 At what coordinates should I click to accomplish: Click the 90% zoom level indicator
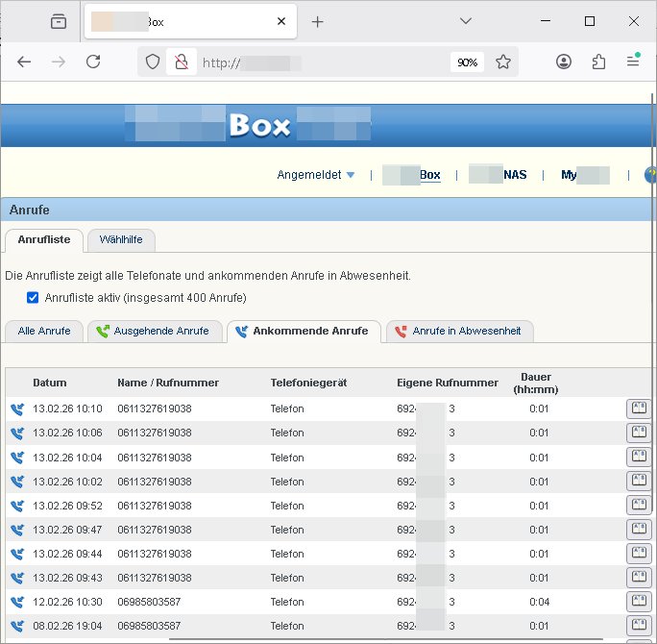[x=467, y=62]
